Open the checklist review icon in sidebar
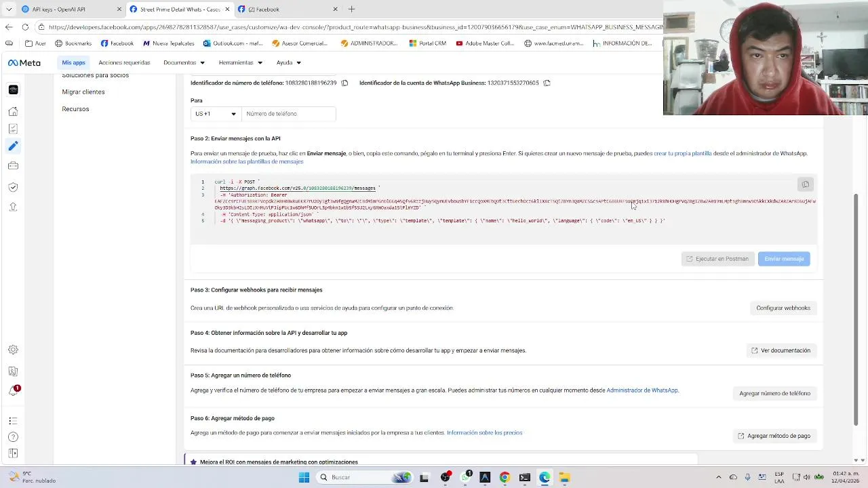The height and width of the screenshot is (488, 868). [13, 129]
